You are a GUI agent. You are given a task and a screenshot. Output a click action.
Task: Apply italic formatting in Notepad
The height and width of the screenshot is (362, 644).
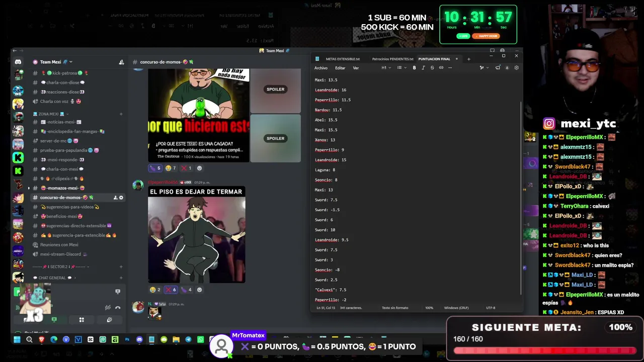click(423, 68)
